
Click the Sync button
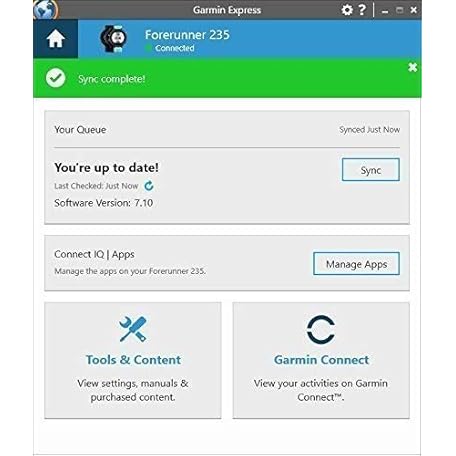click(371, 170)
